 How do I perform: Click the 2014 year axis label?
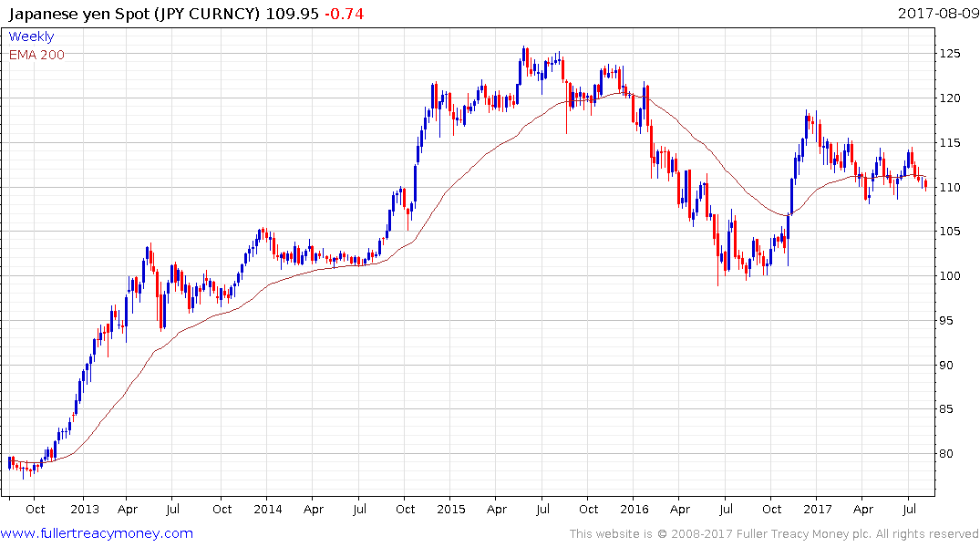(x=267, y=509)
